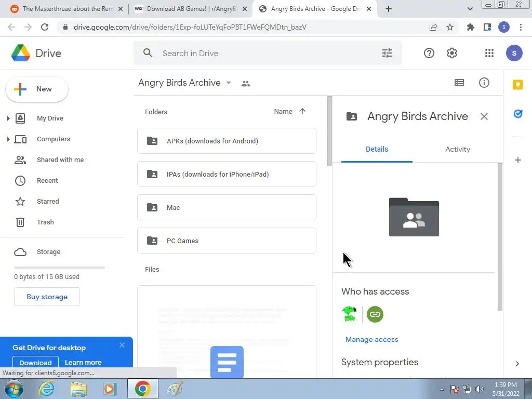Open APKs (downloads for Android) folder
This screenshot has width=532, height=399.
[227, 141]
